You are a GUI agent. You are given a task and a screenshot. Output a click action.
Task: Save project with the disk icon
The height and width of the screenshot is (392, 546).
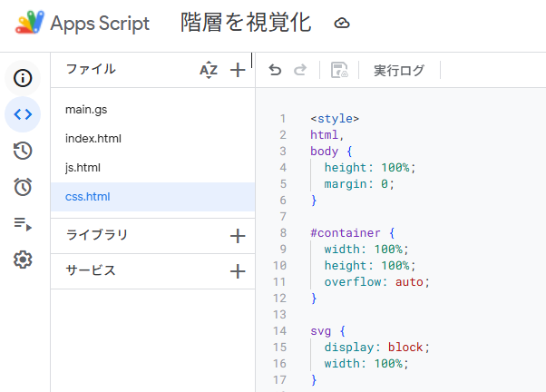[339, 71]
